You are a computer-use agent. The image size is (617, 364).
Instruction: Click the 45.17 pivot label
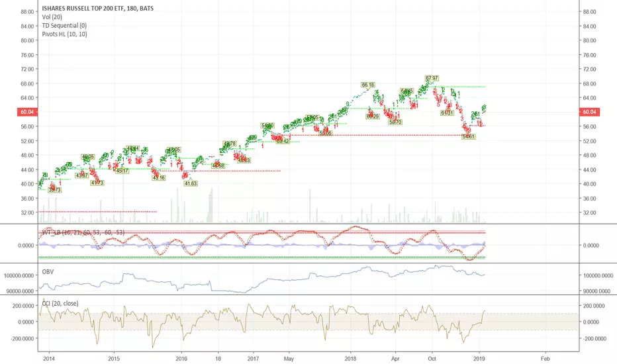[x=122, y=171]
